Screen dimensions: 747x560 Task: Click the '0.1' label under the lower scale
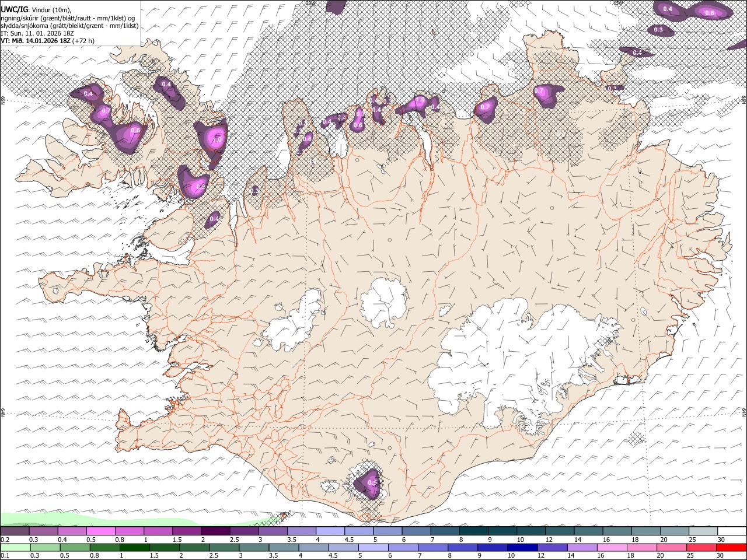(5, 556)
